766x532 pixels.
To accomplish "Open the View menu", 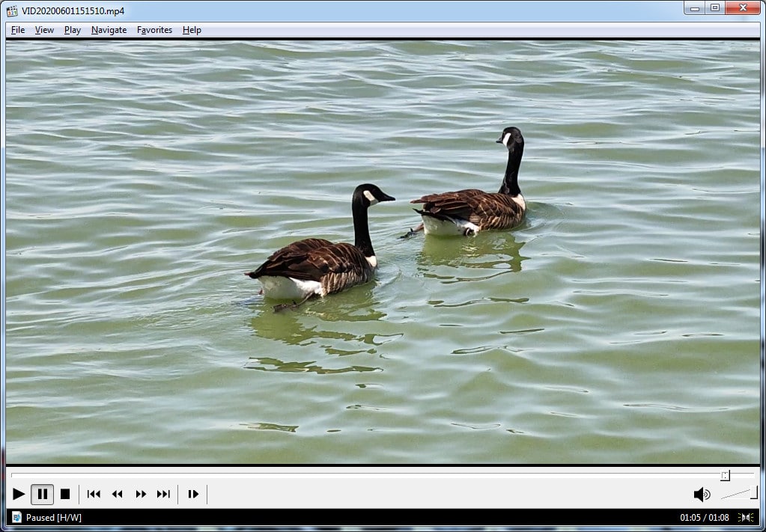I will coord(44,30).
